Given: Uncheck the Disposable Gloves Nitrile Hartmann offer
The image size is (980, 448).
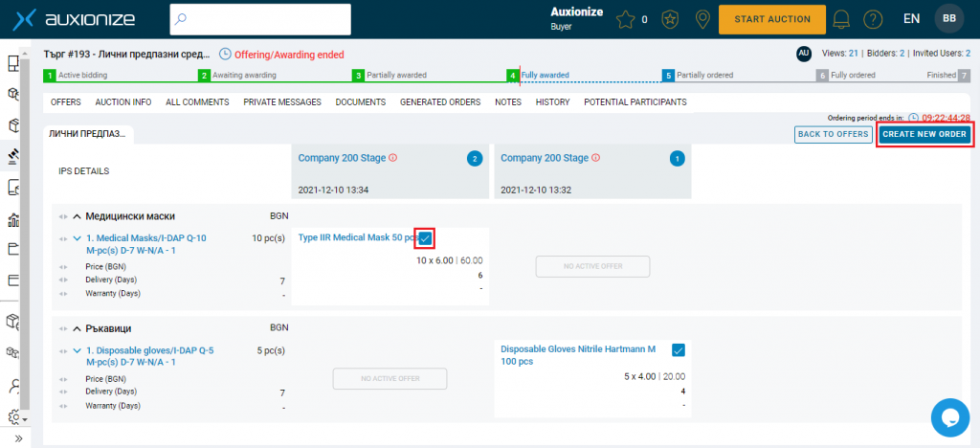Looking at the screenshot, I should point(679,349).
